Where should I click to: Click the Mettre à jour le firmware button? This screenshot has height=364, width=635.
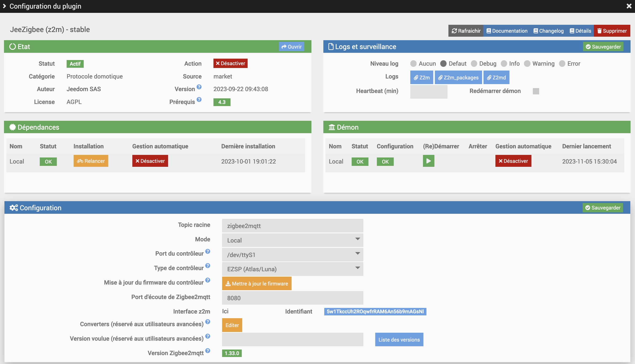click(257, 283)
